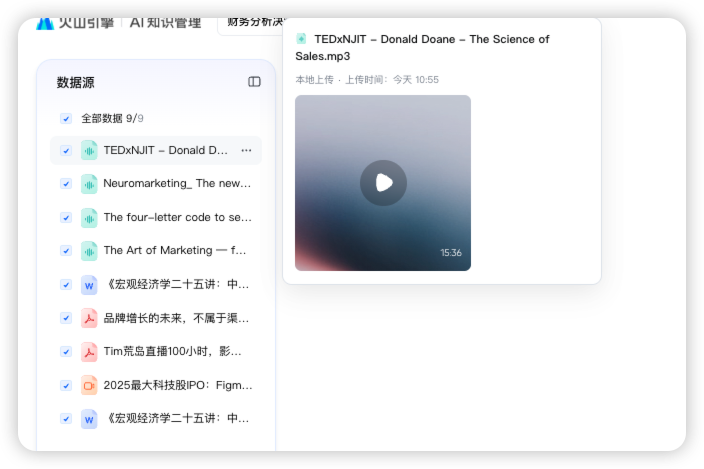Select 2025最大科技股IPO：Figm... video

tap(178, 386)
